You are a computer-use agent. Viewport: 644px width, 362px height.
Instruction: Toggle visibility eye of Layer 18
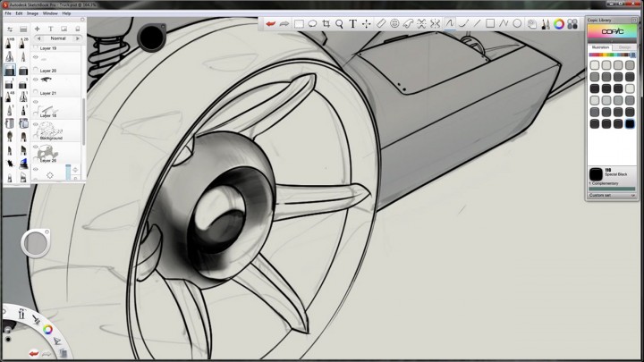[35, 102]
